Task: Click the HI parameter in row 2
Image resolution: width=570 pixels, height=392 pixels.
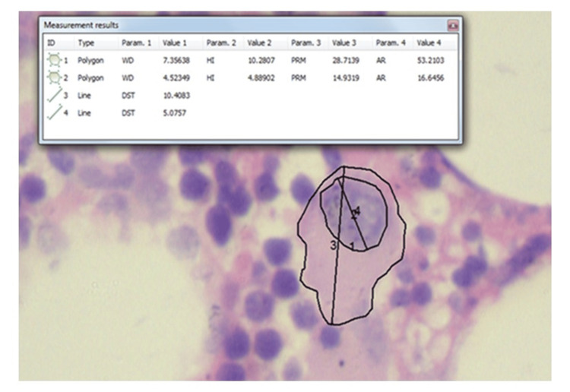Action: pos(210,77)
